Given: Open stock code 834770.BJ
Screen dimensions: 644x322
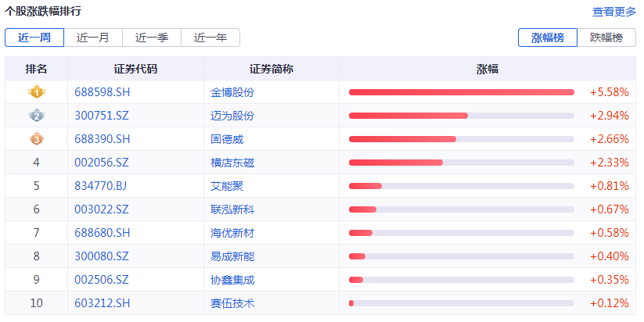Looking at the screenshot, I should click(x=100, y=186).
